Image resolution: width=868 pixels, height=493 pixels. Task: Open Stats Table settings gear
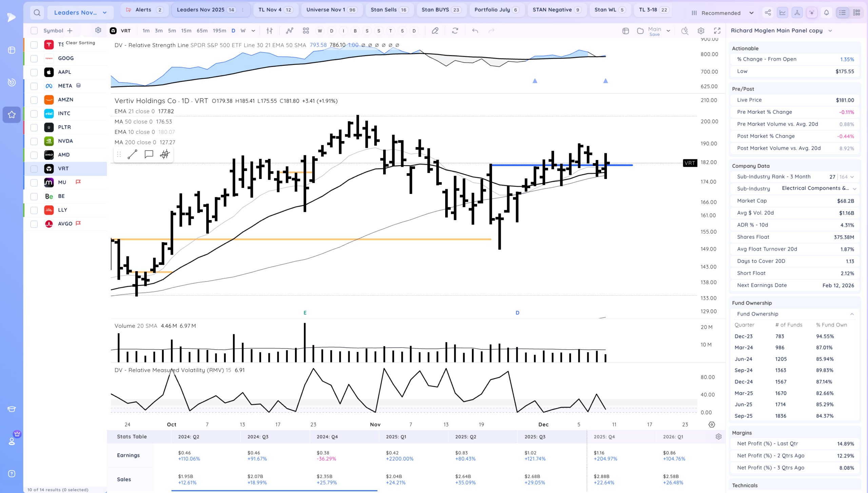718,437
